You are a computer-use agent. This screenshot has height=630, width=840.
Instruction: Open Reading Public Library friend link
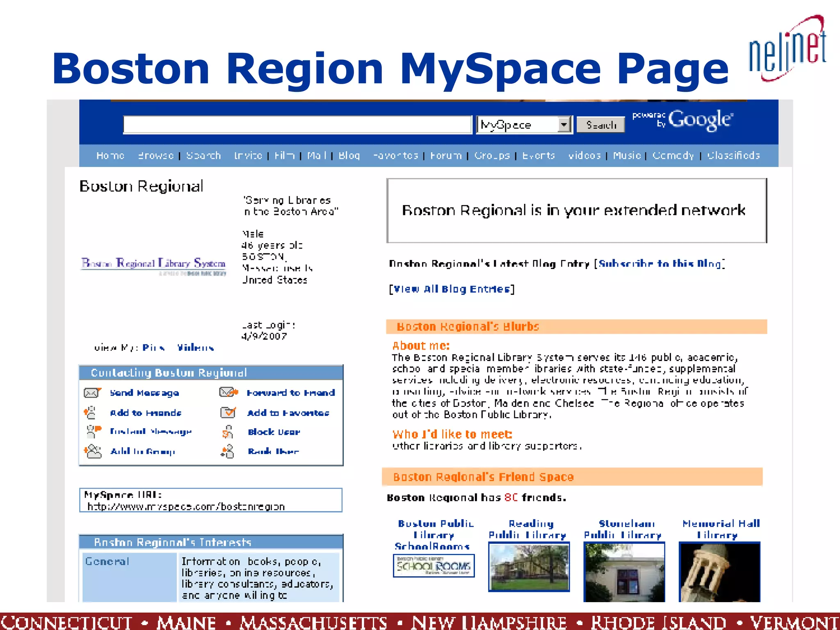point(528,529)
